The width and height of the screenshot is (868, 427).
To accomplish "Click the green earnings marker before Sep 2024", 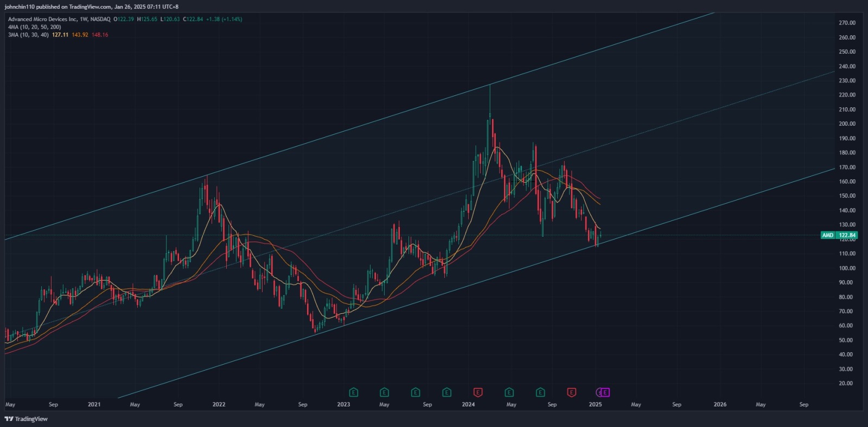I will (x=540, y=392).
